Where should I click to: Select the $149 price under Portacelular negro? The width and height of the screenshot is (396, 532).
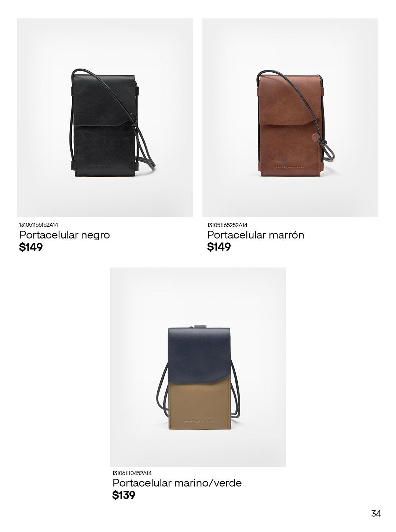tap(31, 247)
